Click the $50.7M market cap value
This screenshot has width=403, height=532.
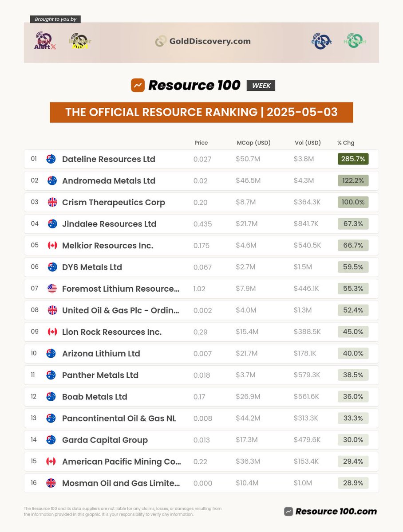[x=248, y=159]
